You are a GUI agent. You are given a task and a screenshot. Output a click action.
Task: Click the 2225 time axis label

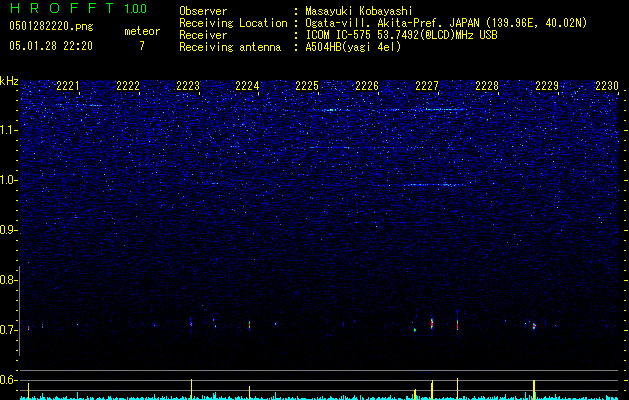[x=307, y=86]
